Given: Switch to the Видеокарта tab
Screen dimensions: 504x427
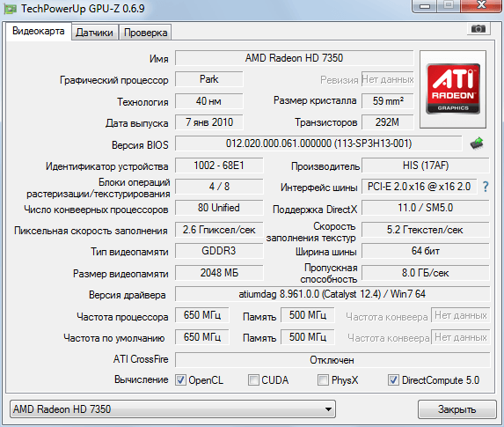Looking at the screenshot, I should (38, 31).
